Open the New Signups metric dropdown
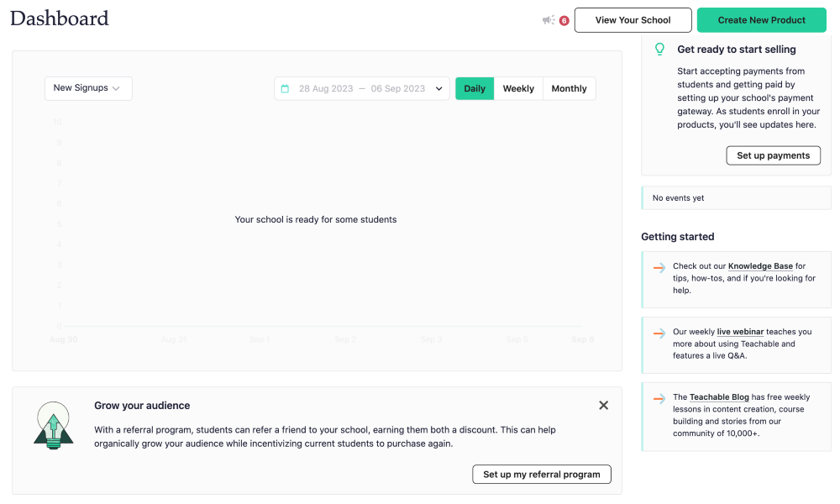This screenshot has width=840, height=504. [x=88, y=88]
